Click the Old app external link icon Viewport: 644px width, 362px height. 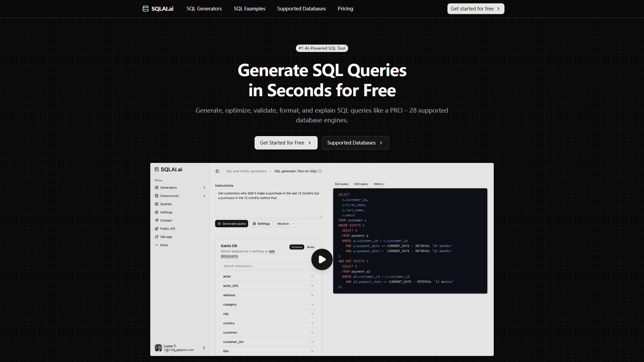click(x=157, y=237)
